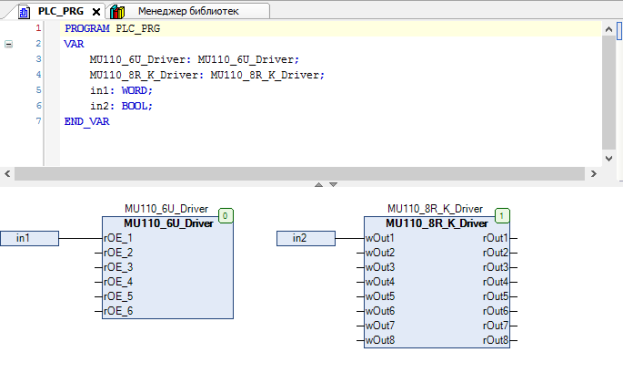Viewport: 623px width, 374px height.
Task: Click the horizontal scrollbar thumb
Action: [300, 174]
